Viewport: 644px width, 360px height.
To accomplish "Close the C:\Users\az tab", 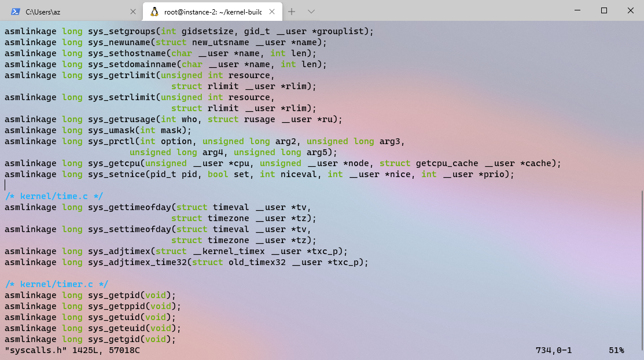I will click(133, 12).
